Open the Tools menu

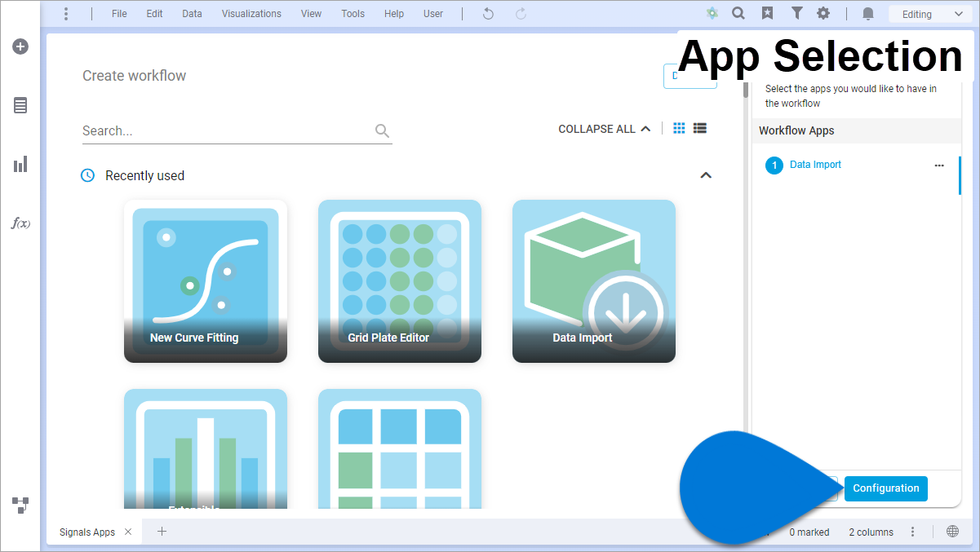coord(353,14)
